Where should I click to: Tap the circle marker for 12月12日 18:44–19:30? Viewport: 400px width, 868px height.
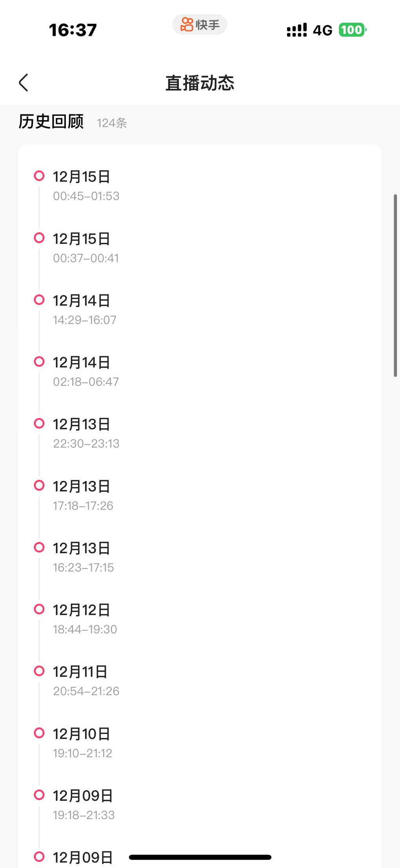(39, 609)
